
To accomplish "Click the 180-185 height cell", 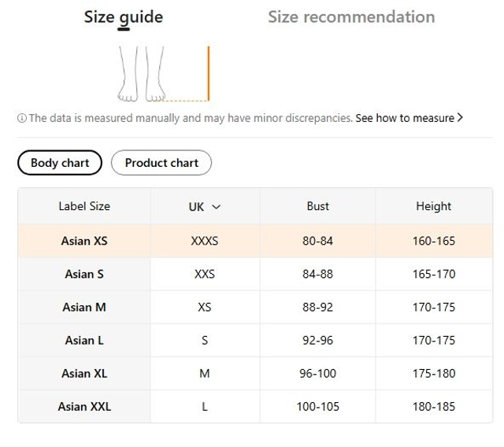I will point(434,407).
